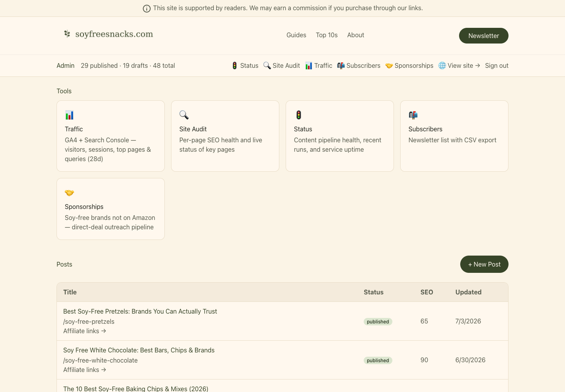The image size is (565, 392).
Task: Click the traffic light icon on the Status card
Action: [299, 115]
